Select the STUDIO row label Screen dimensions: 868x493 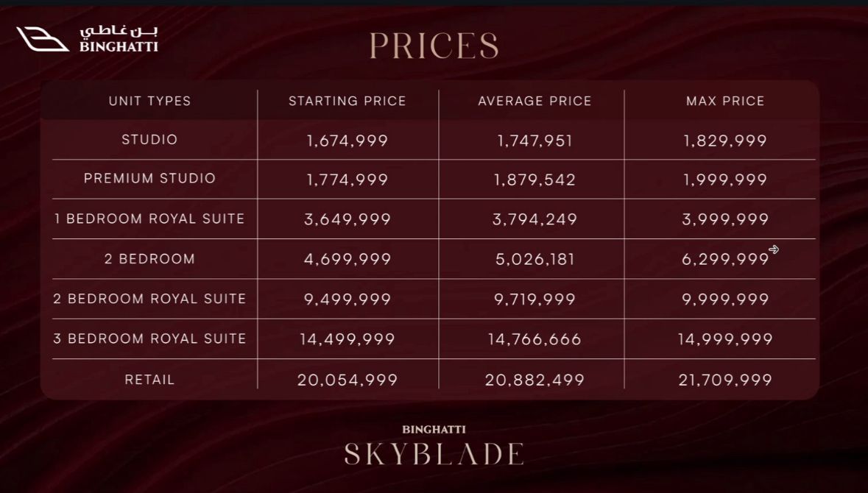[x=150, y=139]
